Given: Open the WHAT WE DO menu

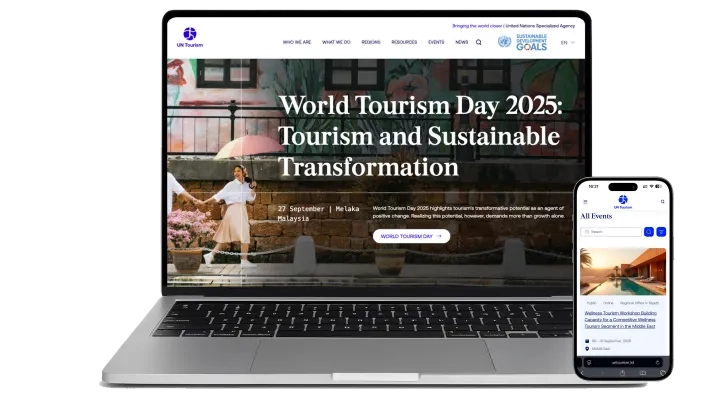Looking at the screenshot, I should [x=336, y=42].
